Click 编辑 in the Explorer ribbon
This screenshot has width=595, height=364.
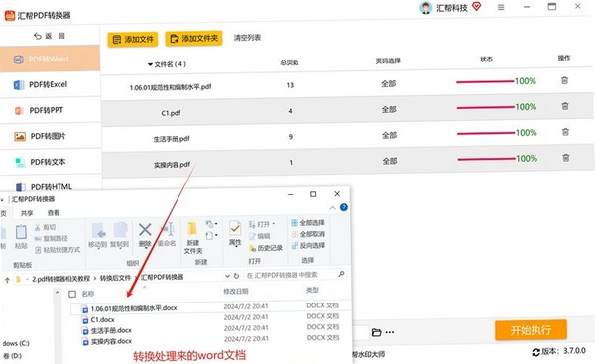point(259,236)
